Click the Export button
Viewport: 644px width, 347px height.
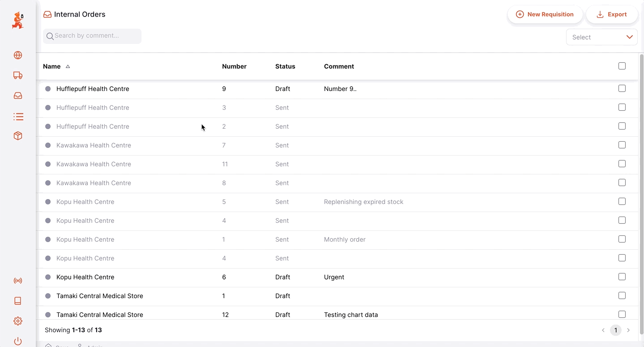(612, 14)
